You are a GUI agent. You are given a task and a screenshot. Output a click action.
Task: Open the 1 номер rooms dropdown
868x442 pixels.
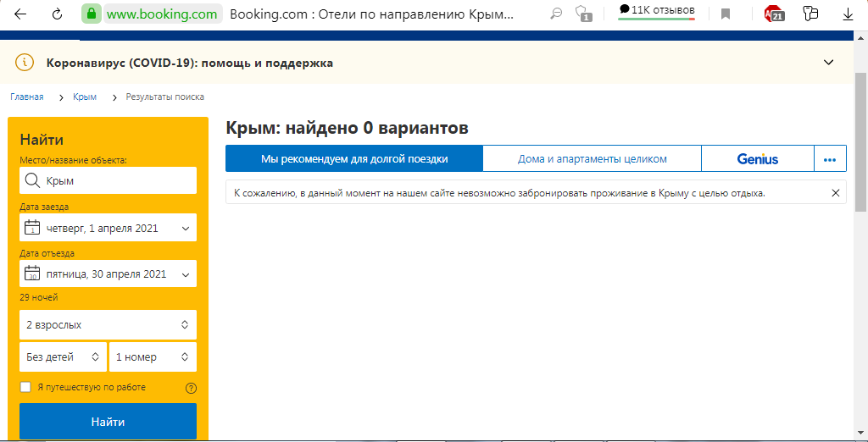click(153, 356)
